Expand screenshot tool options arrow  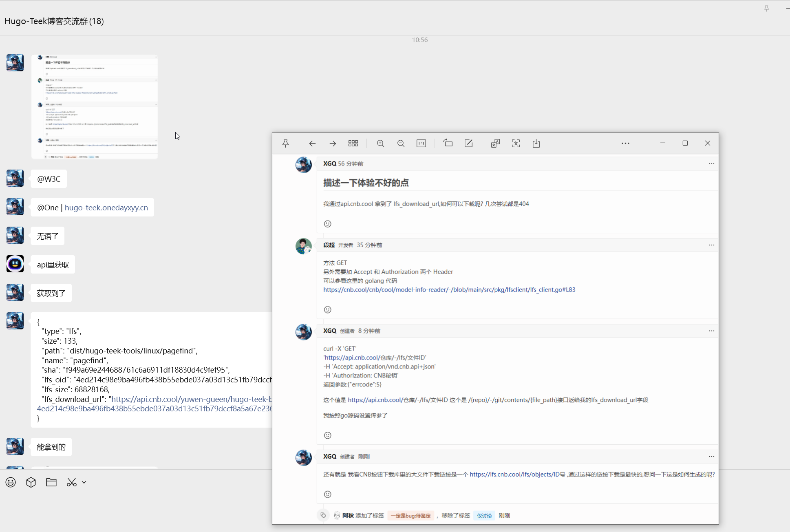84,482
